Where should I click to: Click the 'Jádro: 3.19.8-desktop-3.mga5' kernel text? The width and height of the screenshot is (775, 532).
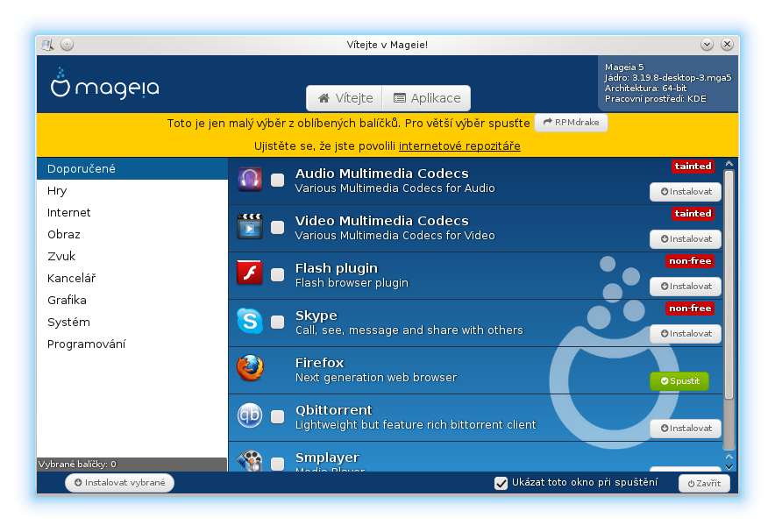point(668,78)
